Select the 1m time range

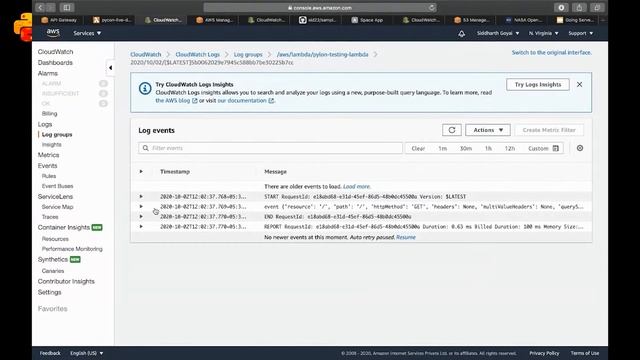click(x=442, y=148)
